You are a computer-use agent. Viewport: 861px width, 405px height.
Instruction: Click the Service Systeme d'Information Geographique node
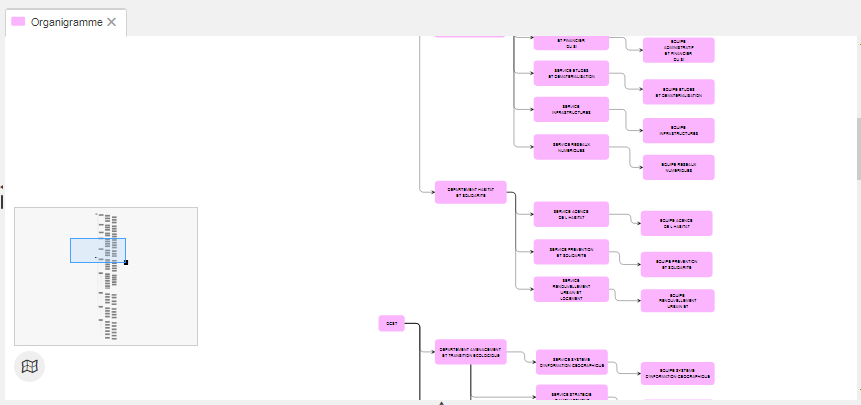[x=571, y=362]
